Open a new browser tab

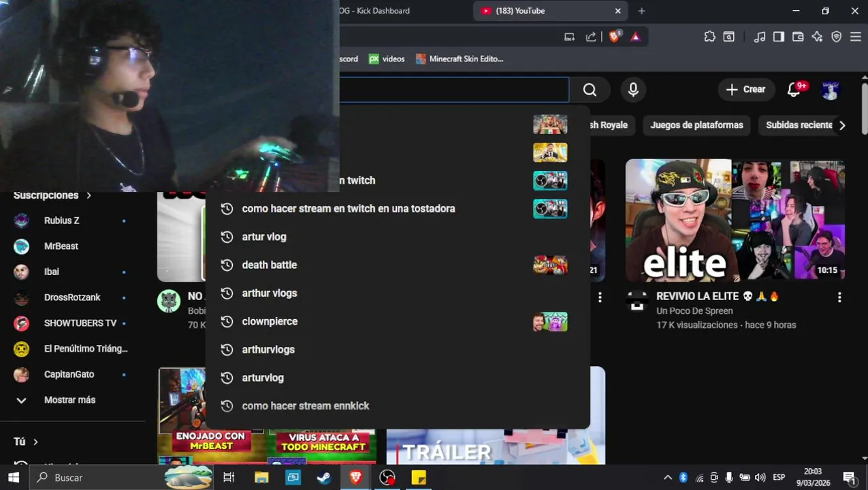tap(641, 11)
